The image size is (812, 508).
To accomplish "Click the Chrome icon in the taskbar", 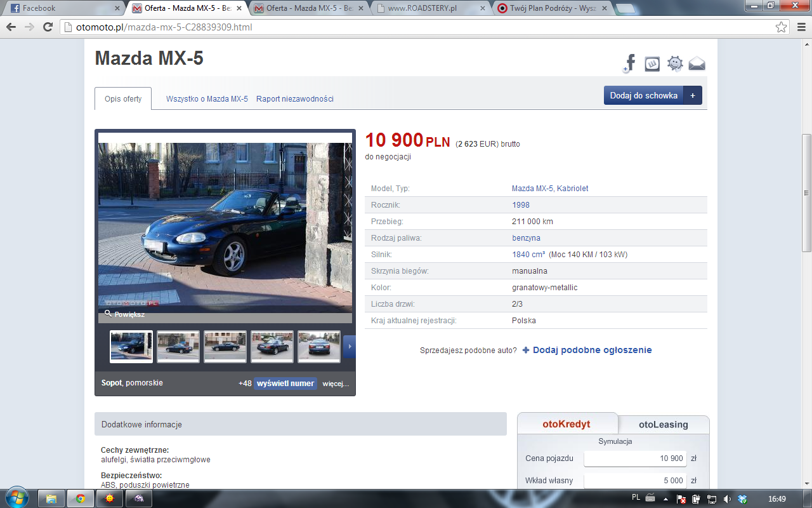I will click(x=81, y=498).
